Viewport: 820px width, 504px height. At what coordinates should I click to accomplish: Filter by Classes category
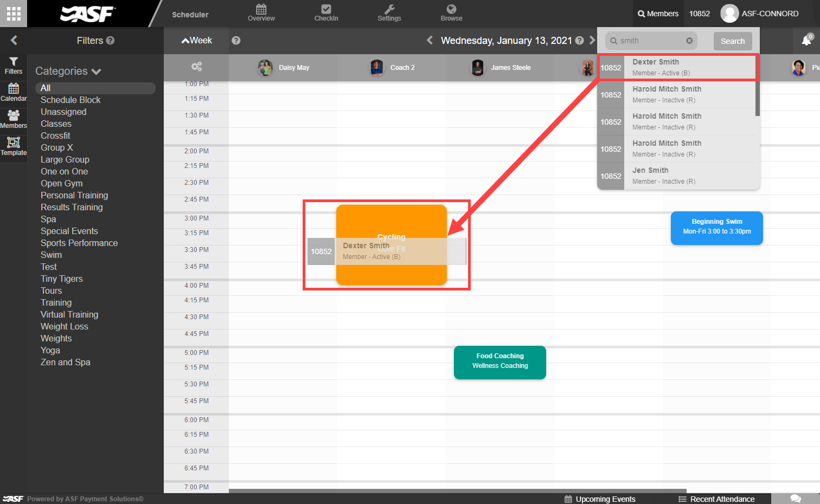click(56, 124)
